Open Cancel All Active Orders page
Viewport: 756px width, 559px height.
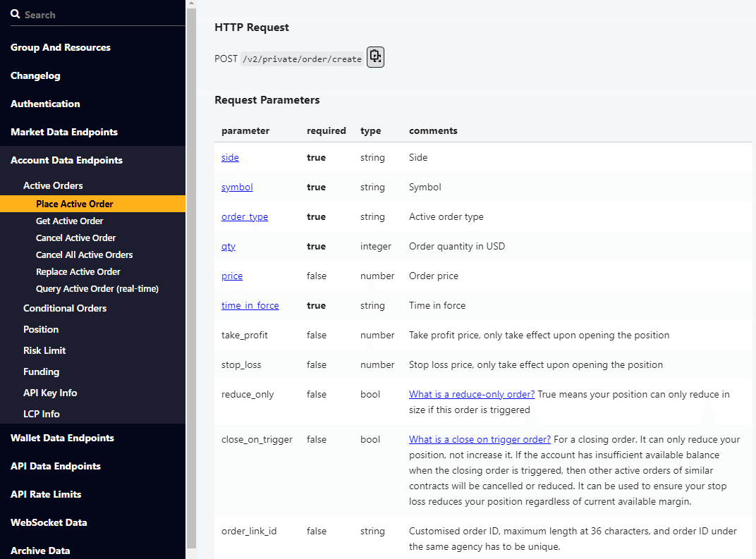(84, 254)
